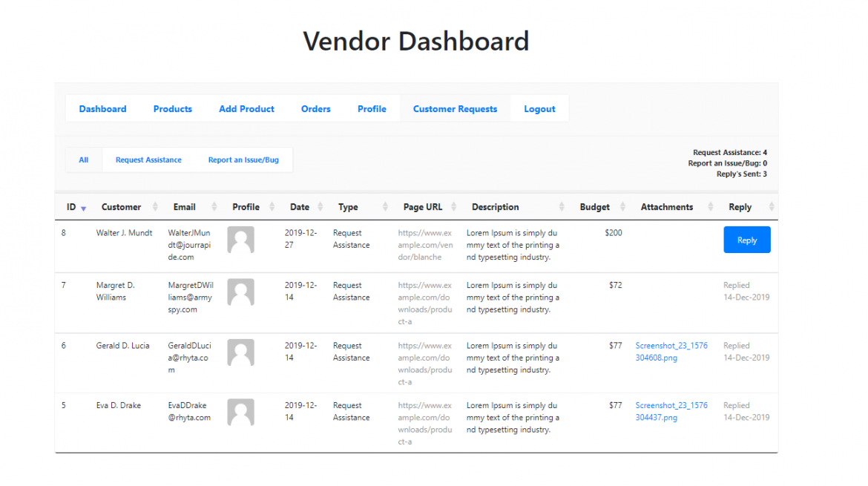Viewport: 868px width, 486px height.
Task: Open the Customer Requests tab
Action: coord(455,108)
